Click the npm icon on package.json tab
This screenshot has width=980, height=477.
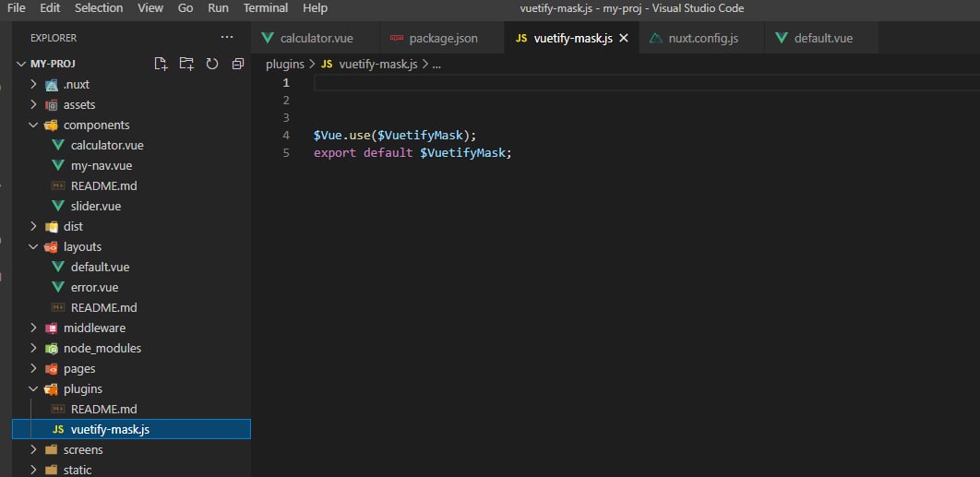(x=397, y=38)
